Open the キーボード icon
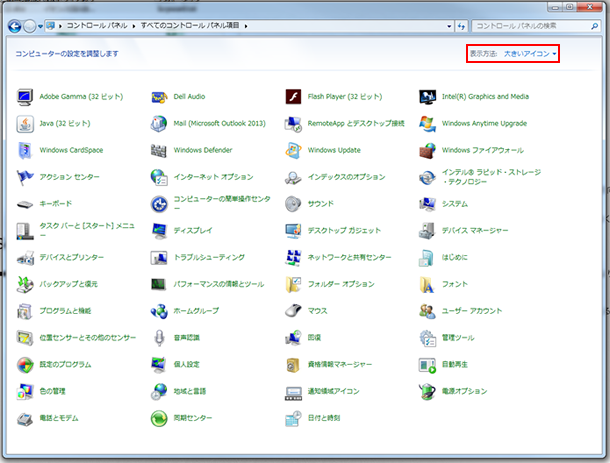This screenshot has width=610, height=463. click(x=25, y=204)
